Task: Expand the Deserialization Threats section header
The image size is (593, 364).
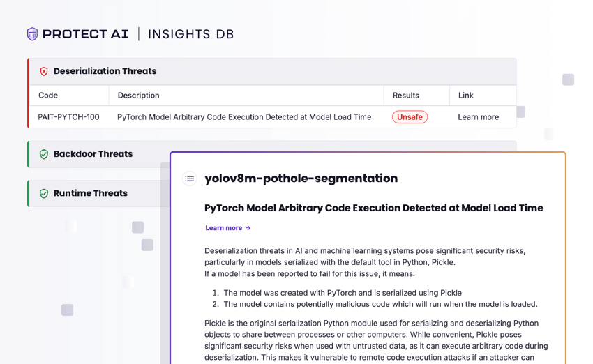Action: coord(272,71)
